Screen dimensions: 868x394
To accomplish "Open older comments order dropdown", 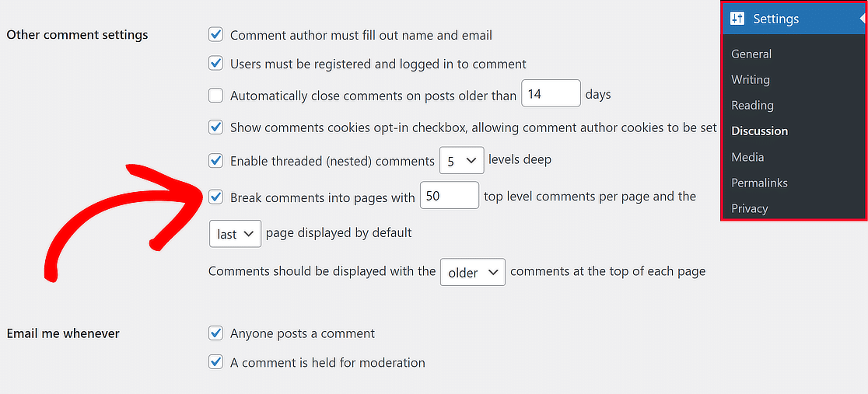I will [x=472, y=272].
